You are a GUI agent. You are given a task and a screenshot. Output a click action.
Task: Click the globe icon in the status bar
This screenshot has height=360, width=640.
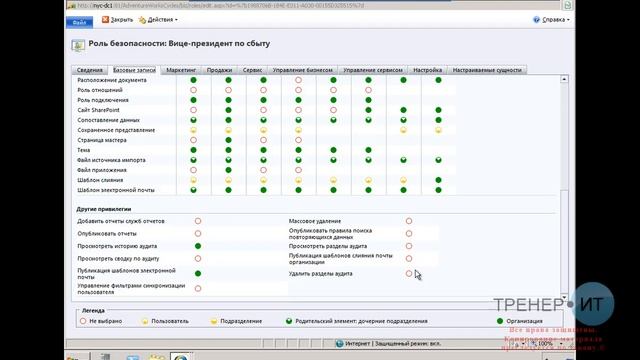coord(339,344)
